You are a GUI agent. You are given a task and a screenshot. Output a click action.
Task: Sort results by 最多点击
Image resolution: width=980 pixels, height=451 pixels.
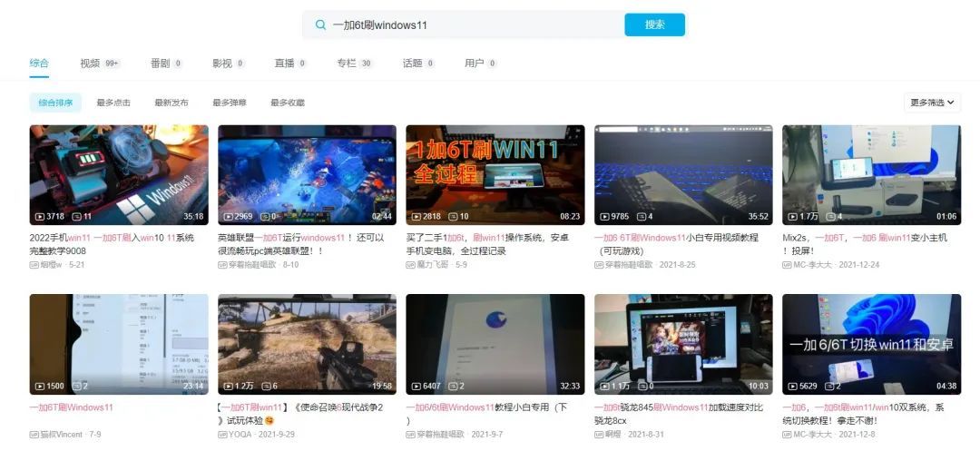pos(113,103)
